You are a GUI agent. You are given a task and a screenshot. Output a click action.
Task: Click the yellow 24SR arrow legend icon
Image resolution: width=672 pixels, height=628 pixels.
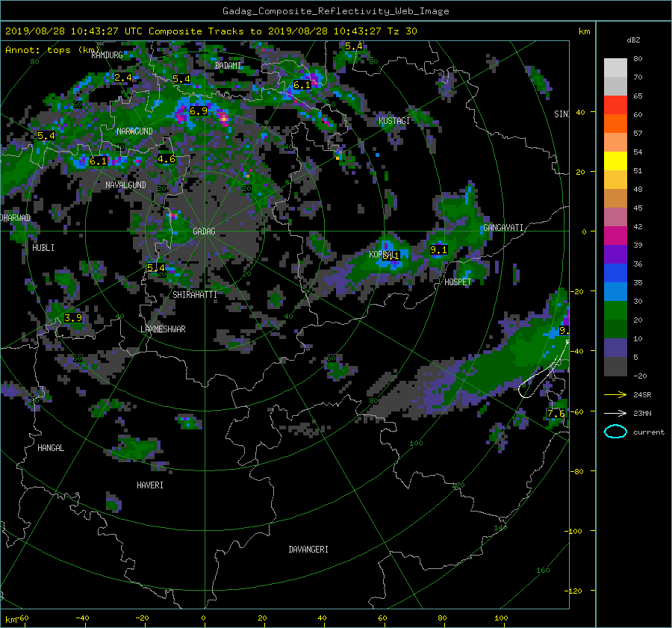click(x=615, y=394)
